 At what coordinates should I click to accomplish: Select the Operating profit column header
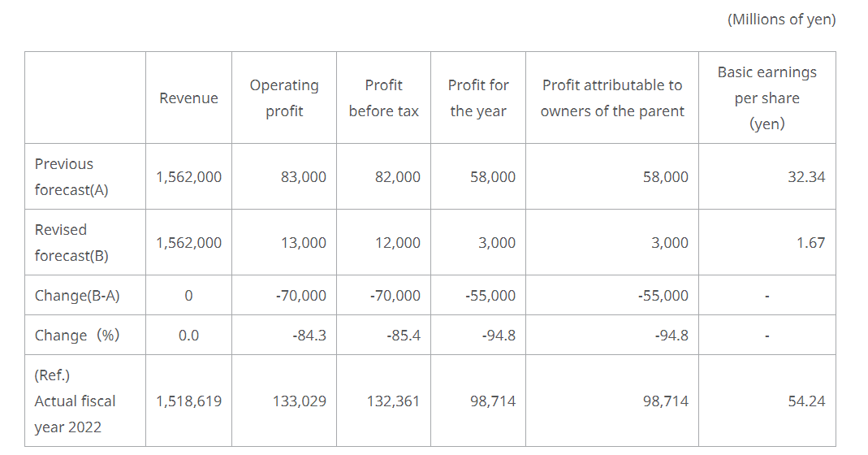click(x=284, y=98)
